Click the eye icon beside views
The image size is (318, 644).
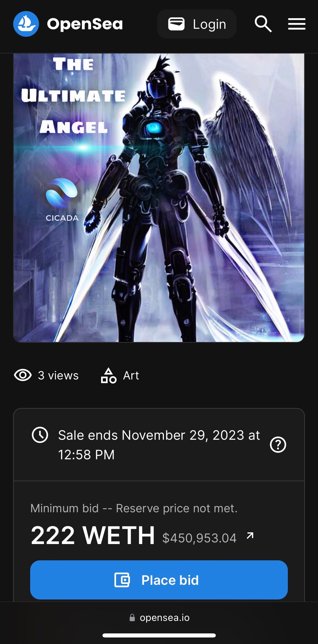[x=23, y=375]
